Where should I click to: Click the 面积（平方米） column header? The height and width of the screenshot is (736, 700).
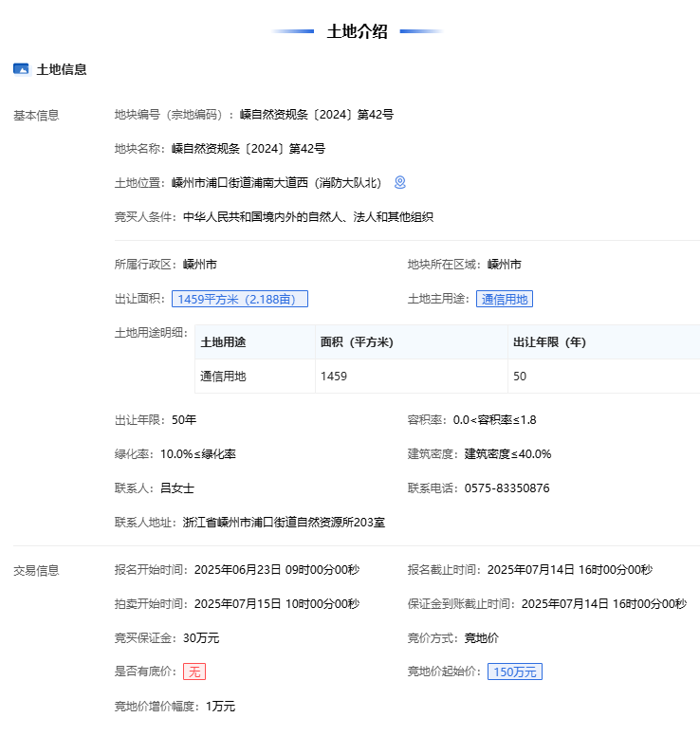(356, 342)
